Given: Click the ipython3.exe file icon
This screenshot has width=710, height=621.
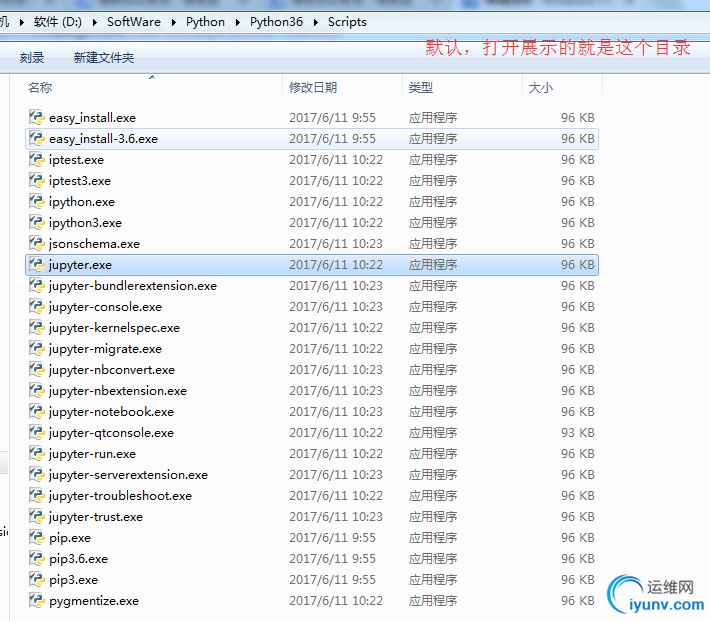Looking at the screenshot, I should 37,222.
